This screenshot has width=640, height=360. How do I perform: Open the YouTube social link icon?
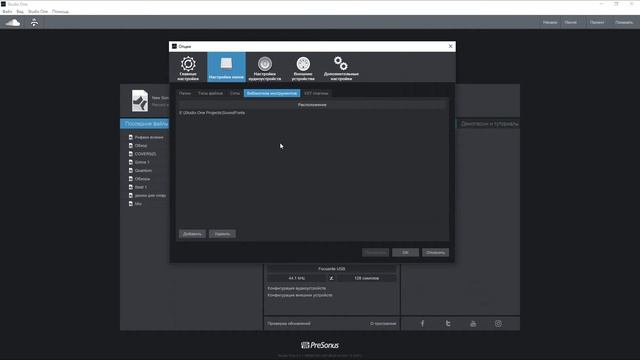pos(473,324)
